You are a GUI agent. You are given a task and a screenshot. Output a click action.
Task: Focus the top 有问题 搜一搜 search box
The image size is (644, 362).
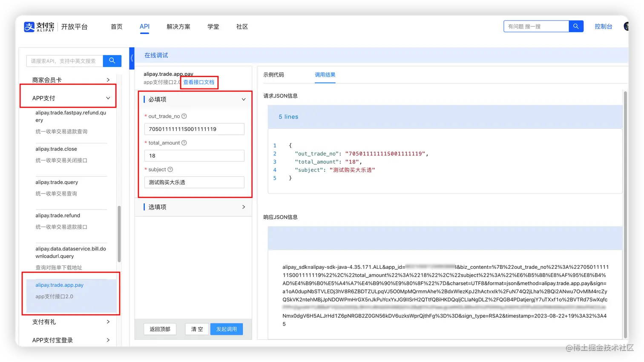tap(536, 26)
